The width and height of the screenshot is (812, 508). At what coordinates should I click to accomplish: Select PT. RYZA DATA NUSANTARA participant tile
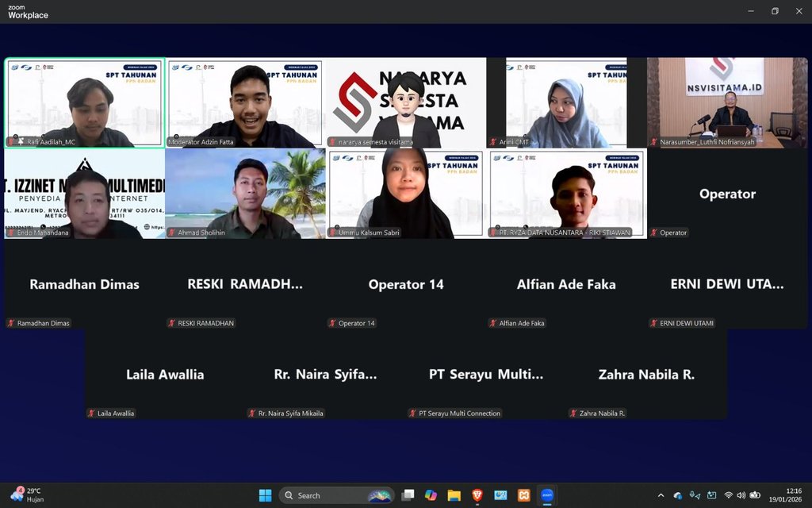(x=566, y=194)
